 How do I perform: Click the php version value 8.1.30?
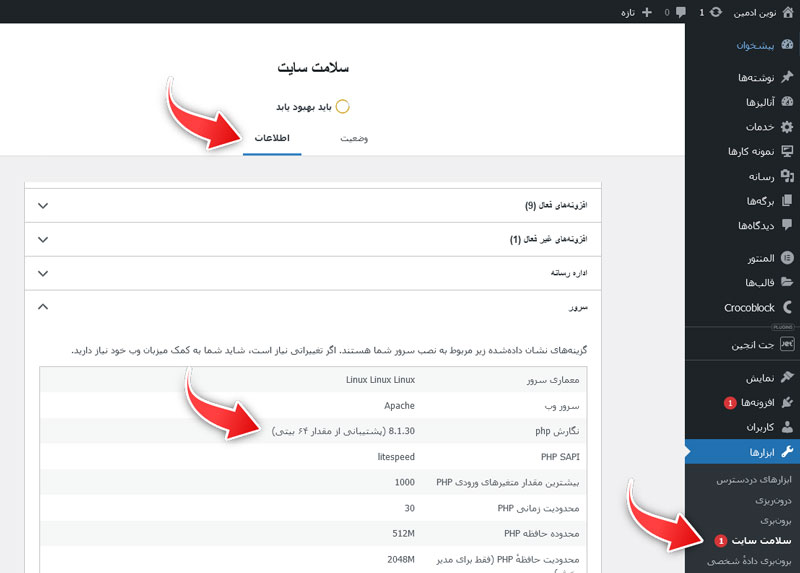pos(402,431)
